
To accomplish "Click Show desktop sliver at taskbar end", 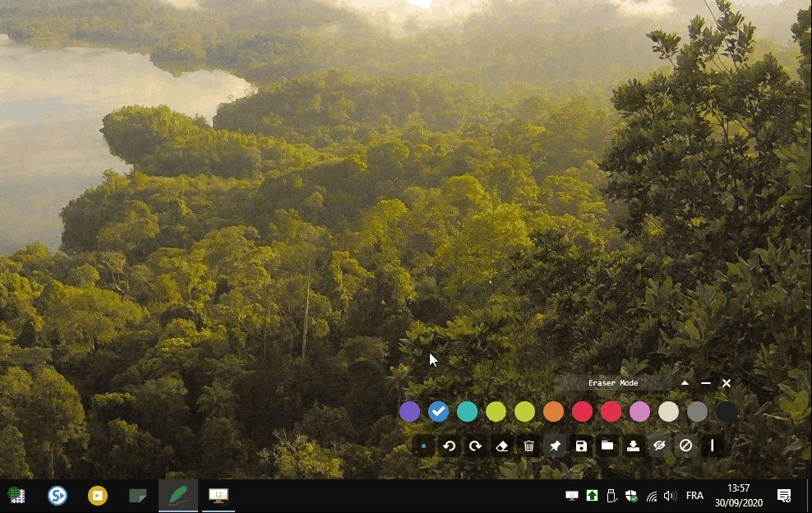I will [x=809, y=496].
